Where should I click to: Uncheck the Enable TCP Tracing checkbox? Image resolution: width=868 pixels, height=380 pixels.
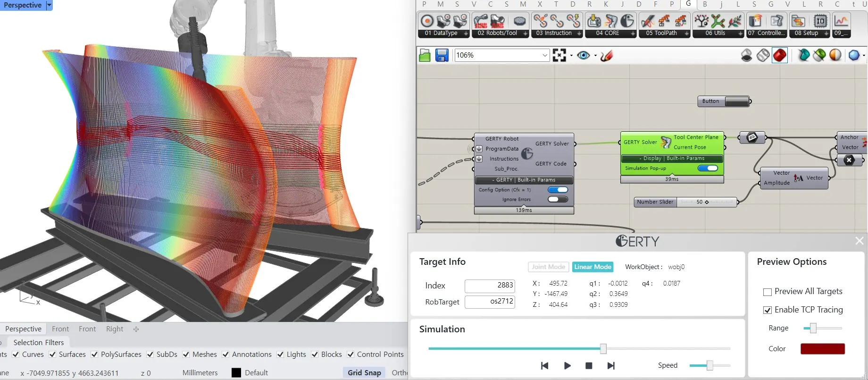pos(768,310)
